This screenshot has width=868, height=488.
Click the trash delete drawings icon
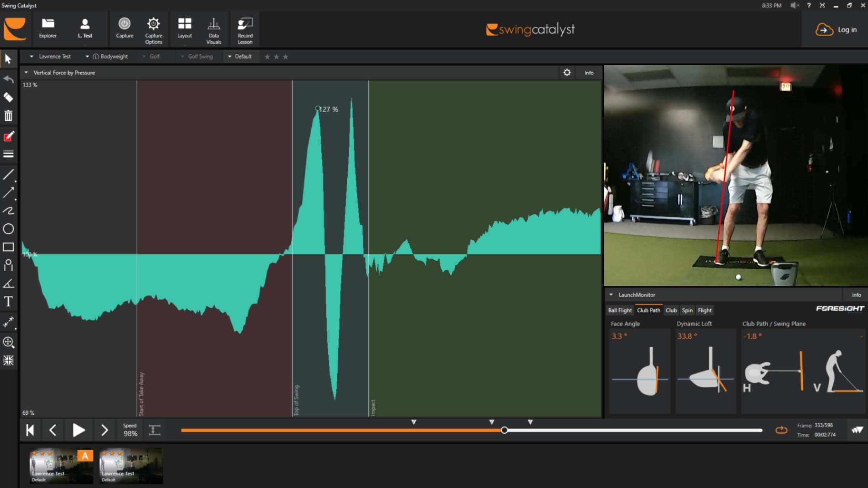point(8,116)
